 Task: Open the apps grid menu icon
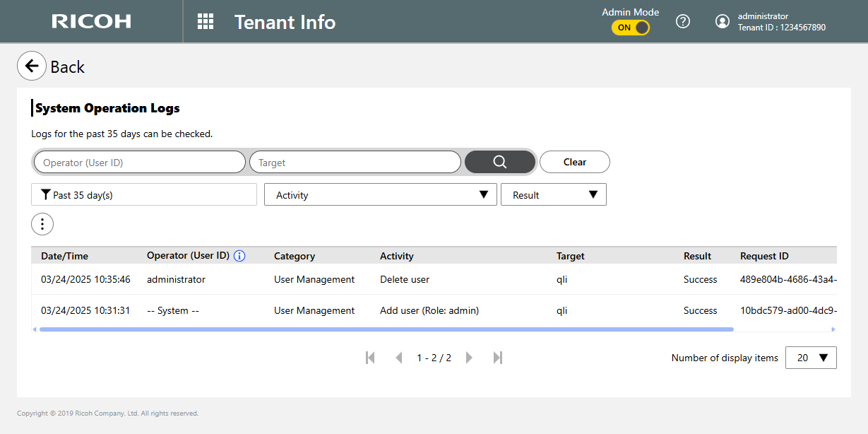click(206, 21)
